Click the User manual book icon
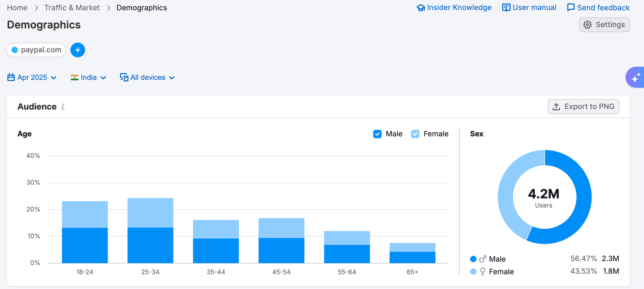This screenshot has width=644, height=289. [506, 8]
